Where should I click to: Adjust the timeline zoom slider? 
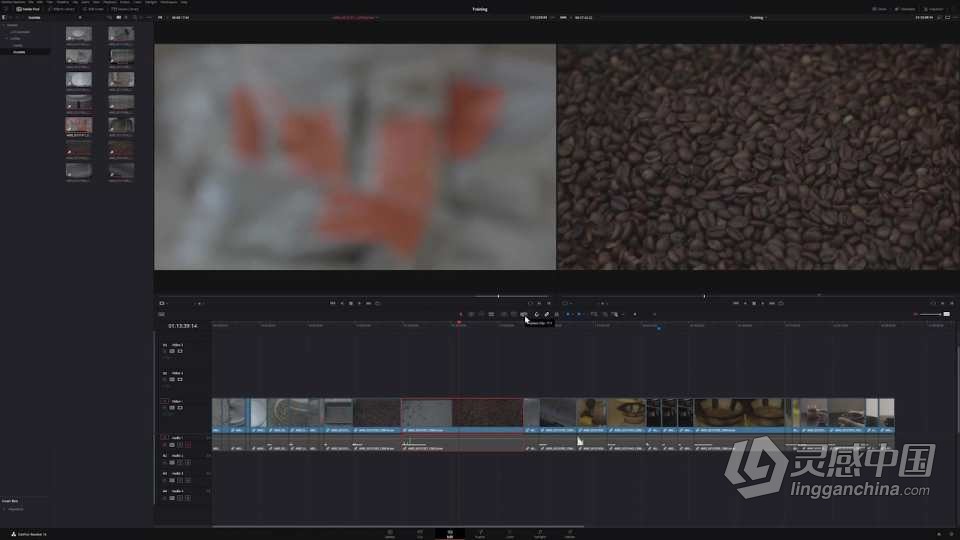coord(931,314)
